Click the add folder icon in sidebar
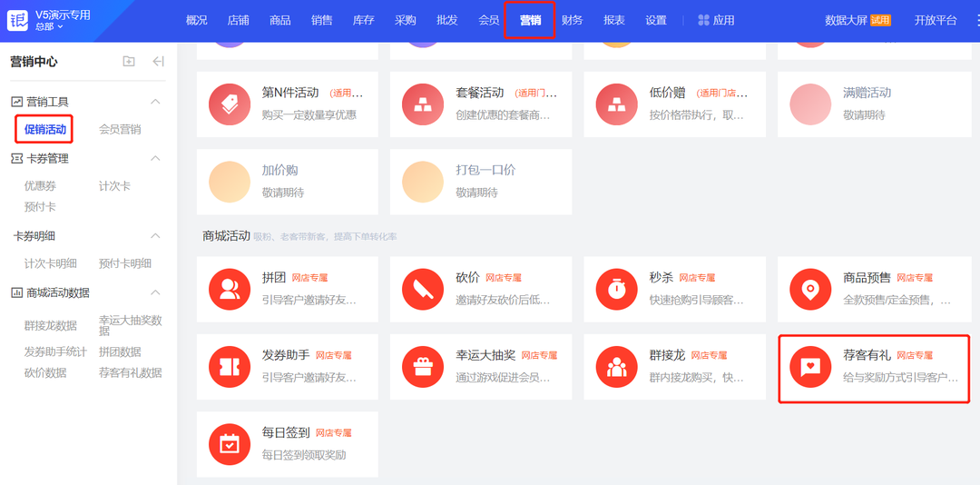 (129, 62)
